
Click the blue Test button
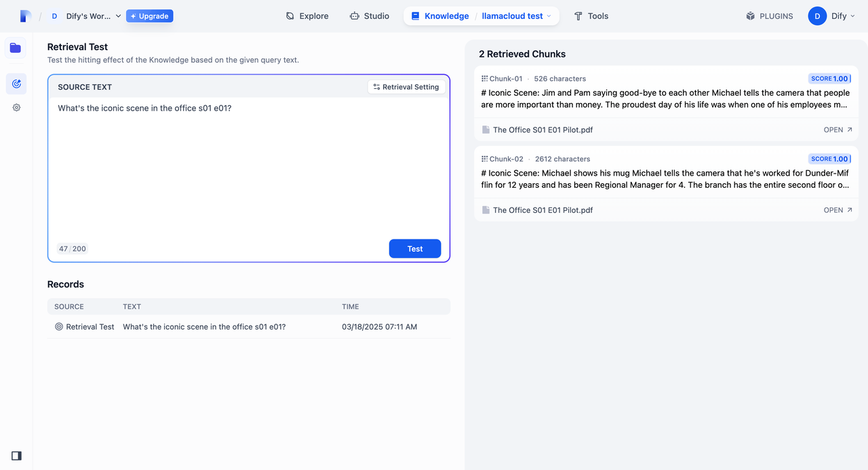(415, 249)
